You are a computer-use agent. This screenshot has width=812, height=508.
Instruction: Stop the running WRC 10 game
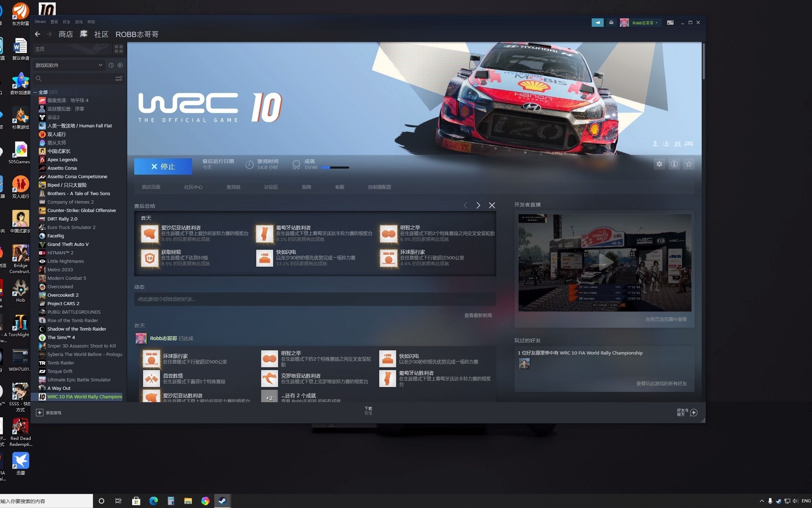[x=163, y=167]
